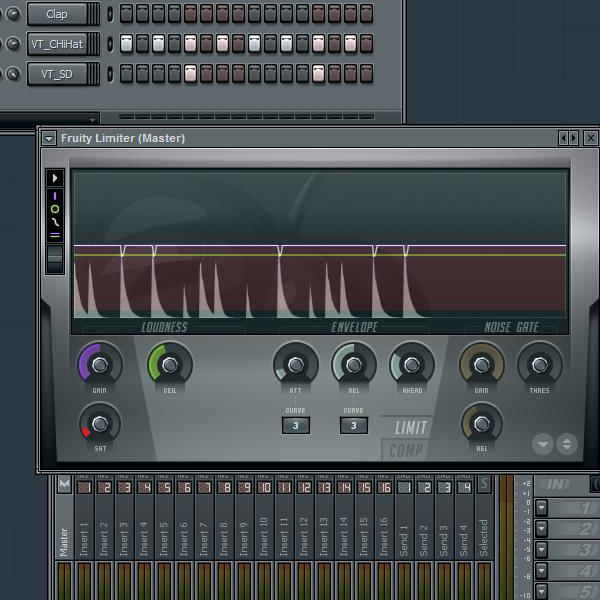The width and height of the screenshot is (600, 600).
Task: Toggle the first step of the VT_CHiHat row
Action: click(x=126, y=44)
